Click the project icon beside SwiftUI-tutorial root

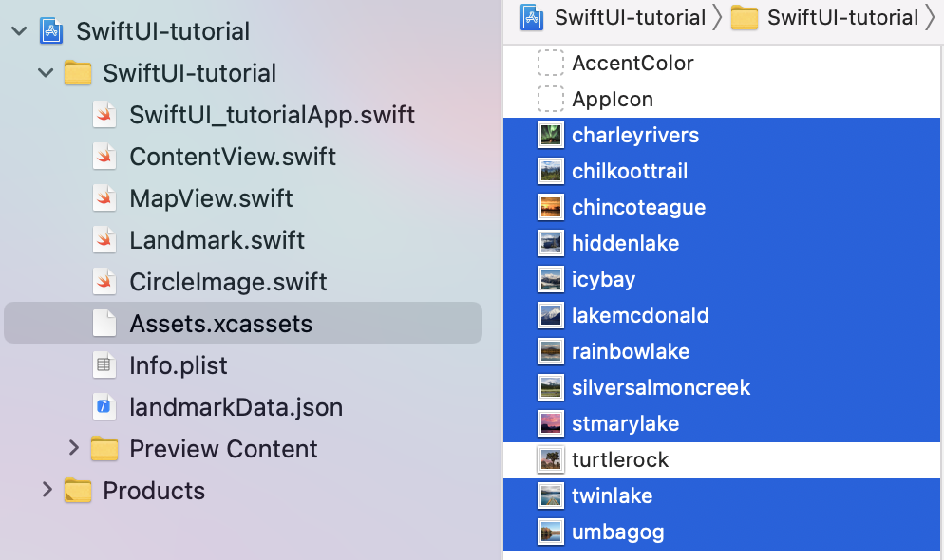[51, 30]
